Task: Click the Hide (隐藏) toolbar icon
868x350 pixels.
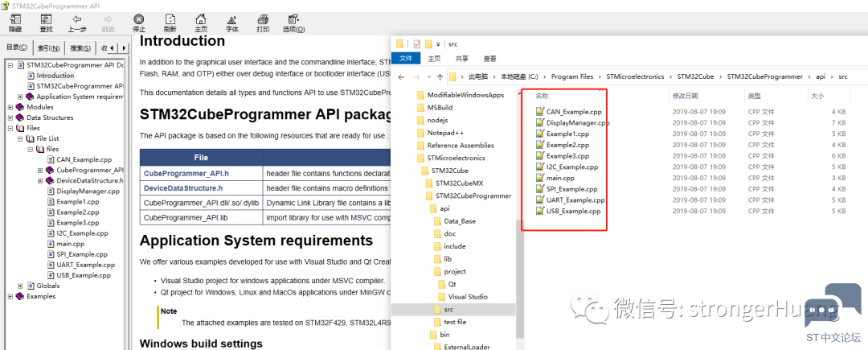Action: pos(15,23)
